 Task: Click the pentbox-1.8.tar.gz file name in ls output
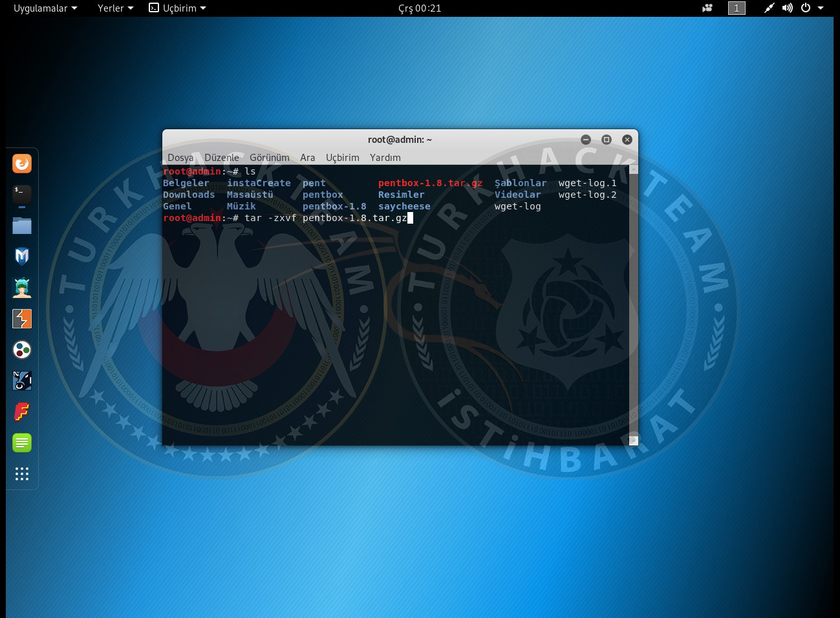[431, 183]
